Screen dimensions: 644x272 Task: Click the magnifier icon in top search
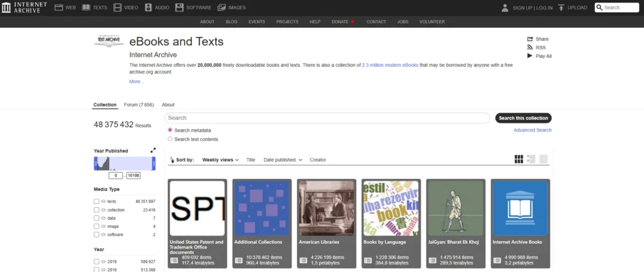pos(599,8)
